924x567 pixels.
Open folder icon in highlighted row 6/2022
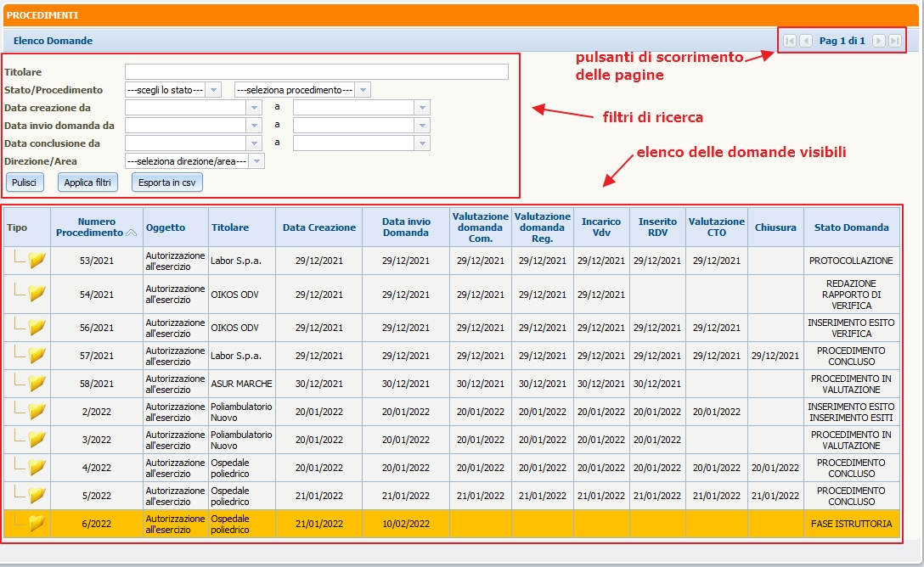click(37, 524)
